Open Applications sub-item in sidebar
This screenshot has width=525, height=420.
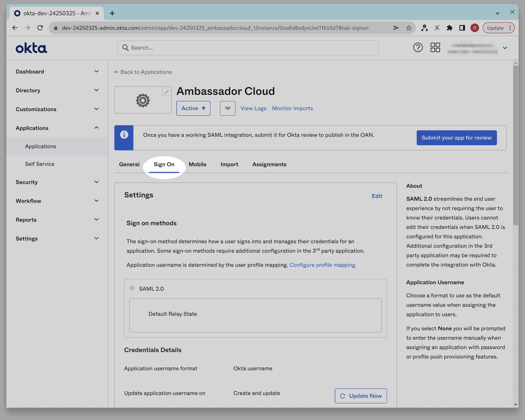click(x=41, y=146)
